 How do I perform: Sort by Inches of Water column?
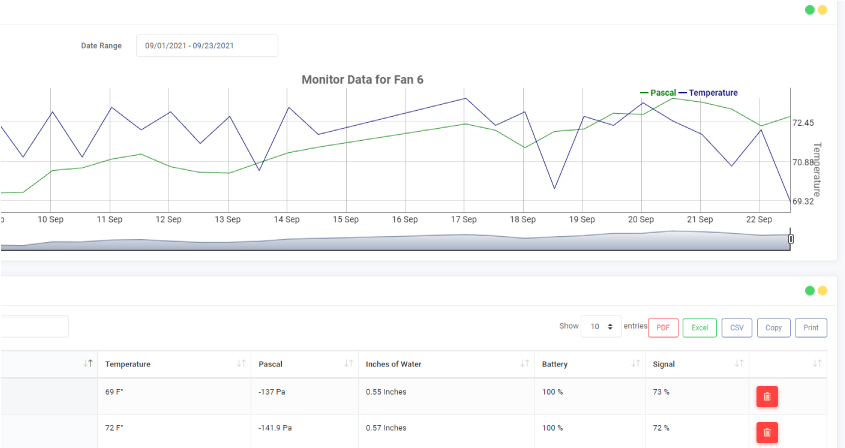pos(444,364)
